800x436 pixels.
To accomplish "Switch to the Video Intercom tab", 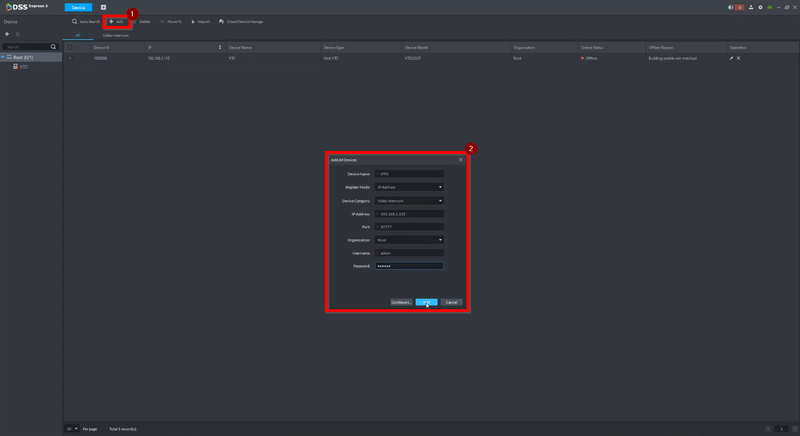I will 116,35.
